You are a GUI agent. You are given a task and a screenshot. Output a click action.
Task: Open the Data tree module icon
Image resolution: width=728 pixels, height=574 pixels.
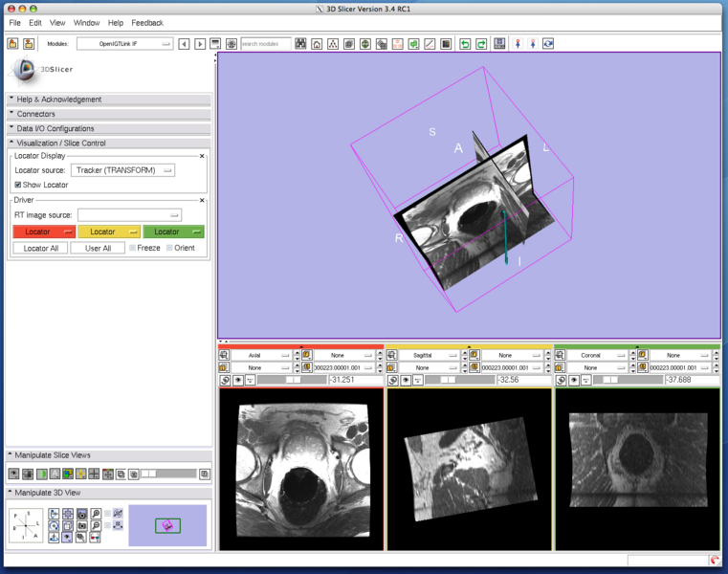(333, 44)
